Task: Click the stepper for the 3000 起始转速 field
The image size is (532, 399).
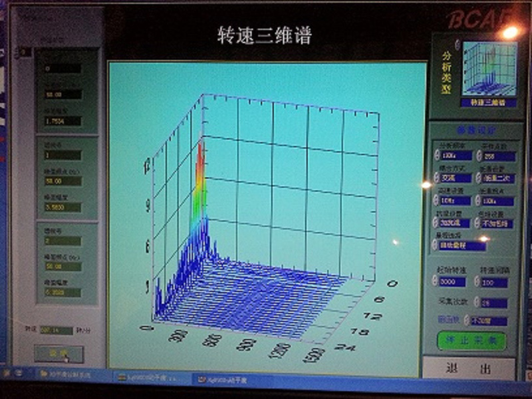Action: (435, 281)
